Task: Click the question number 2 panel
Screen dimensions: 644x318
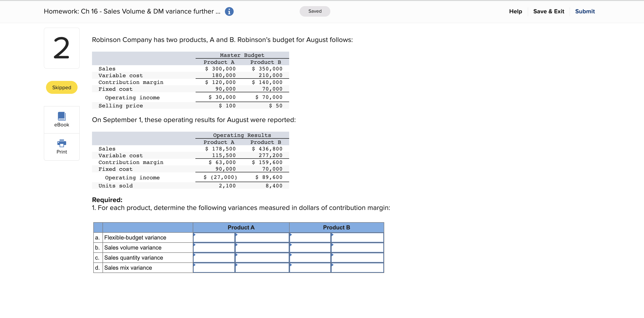Action: pos(62,48)
